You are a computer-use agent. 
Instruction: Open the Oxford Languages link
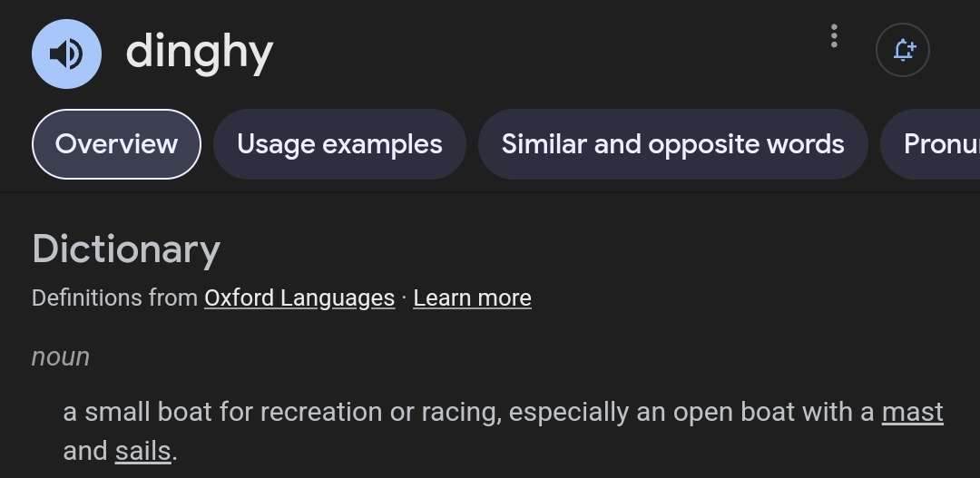299,298
